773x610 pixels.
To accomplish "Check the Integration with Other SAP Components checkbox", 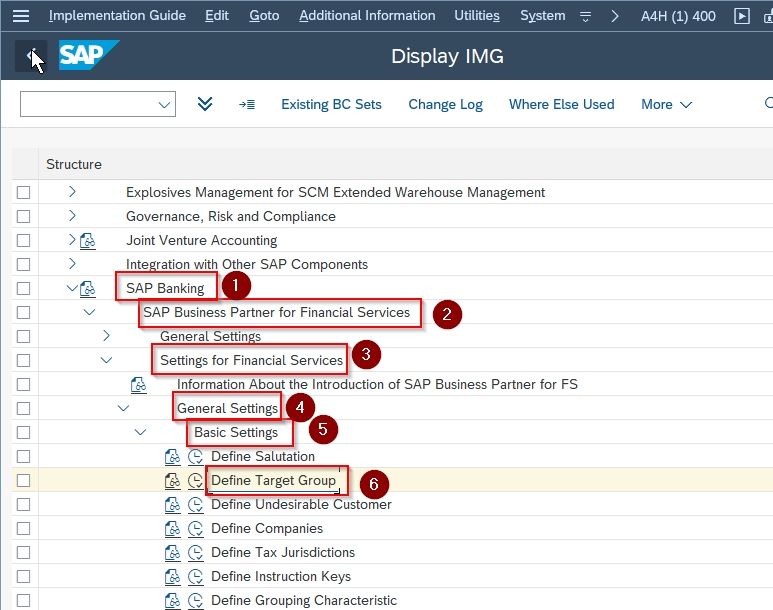I will (x=23, y=264).
